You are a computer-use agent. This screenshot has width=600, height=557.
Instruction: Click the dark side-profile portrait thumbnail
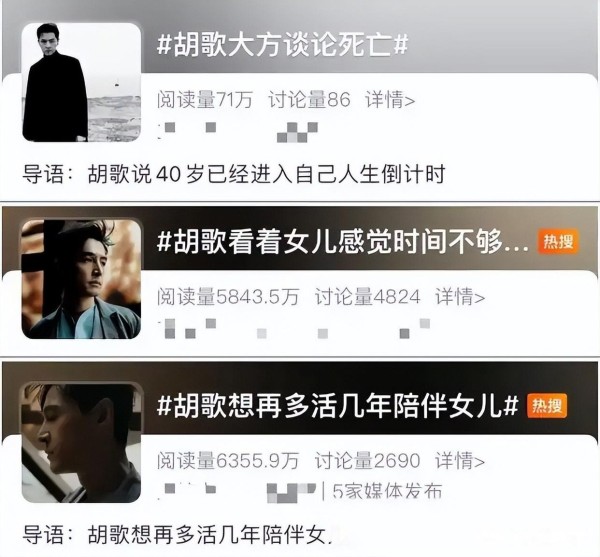(82, 443)
